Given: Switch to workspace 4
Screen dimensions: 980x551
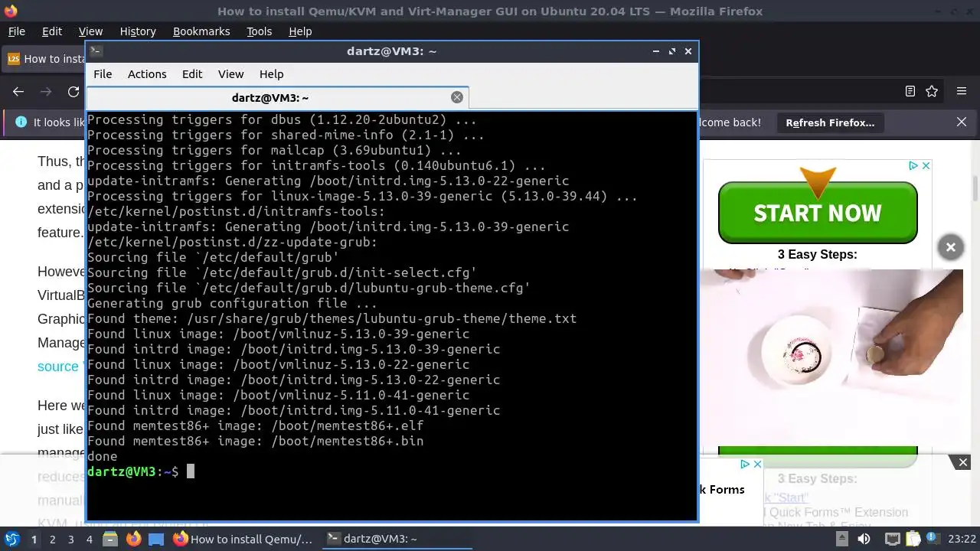Looking at the screenshot, I should (89, 539).
